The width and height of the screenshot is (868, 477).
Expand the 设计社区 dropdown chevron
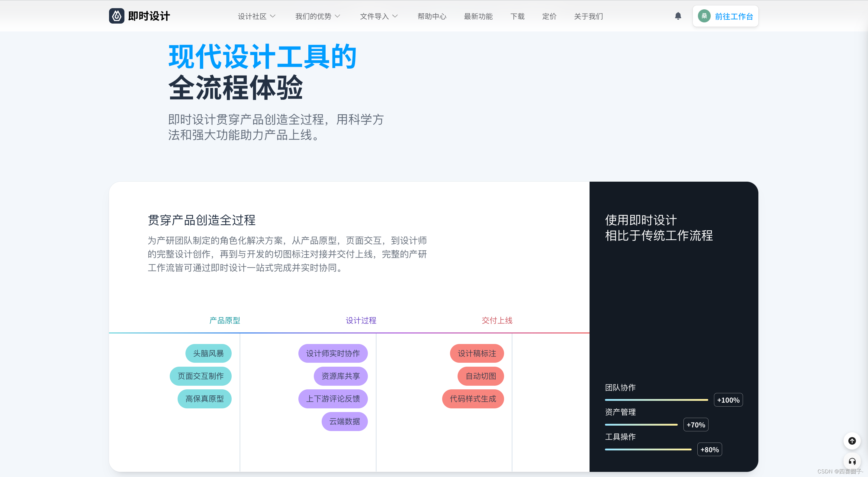pos(273,16)
